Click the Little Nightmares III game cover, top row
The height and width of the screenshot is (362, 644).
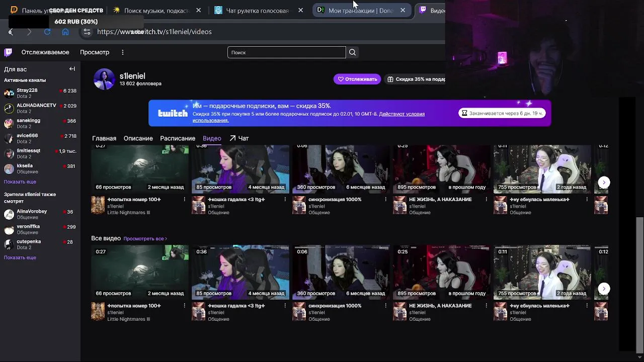click(98, 205)
